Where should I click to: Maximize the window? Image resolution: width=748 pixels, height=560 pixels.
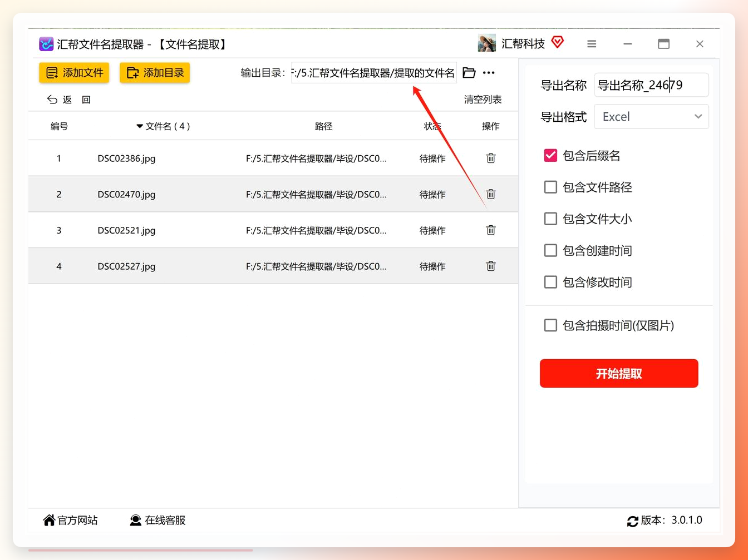point(663,44)
